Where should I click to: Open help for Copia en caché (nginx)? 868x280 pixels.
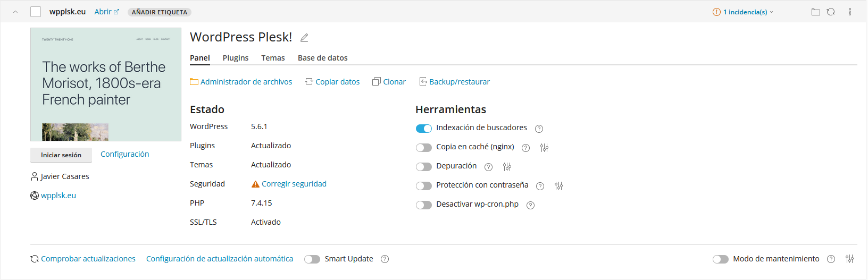pos(525,148)
